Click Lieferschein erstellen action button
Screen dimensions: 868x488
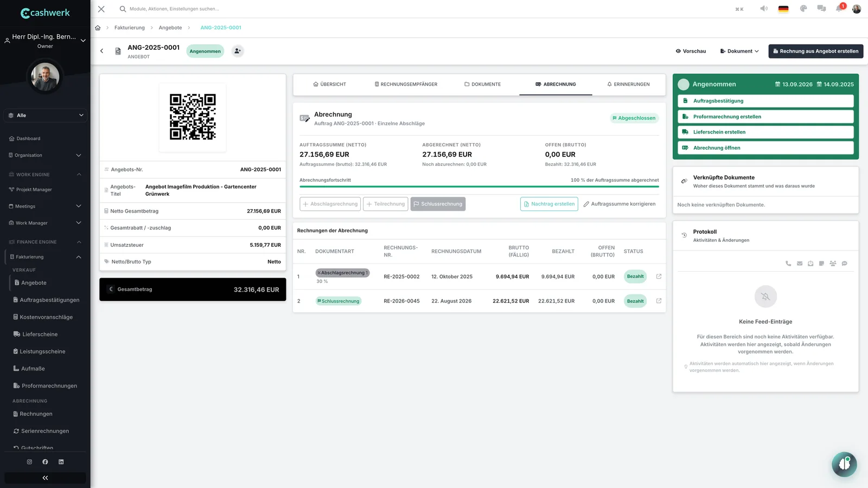click(765, 132)
